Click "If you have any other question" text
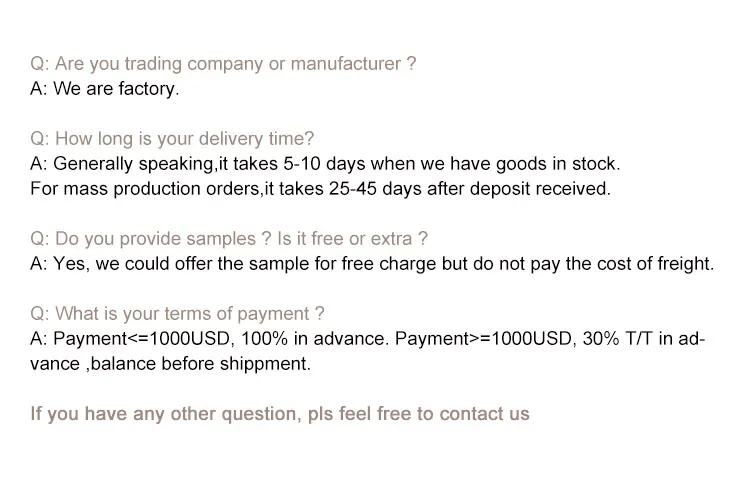 point(163,414)
